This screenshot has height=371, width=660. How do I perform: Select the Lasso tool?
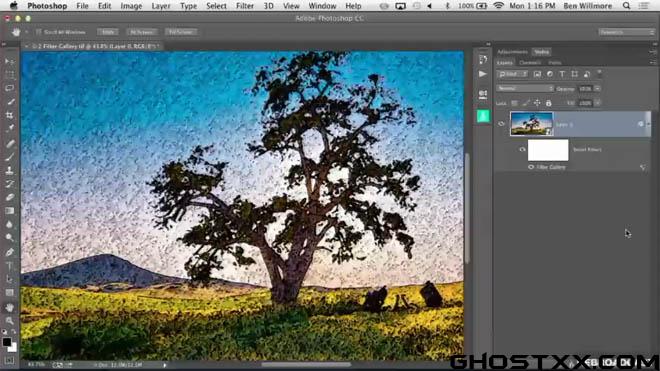coord(9,88)
